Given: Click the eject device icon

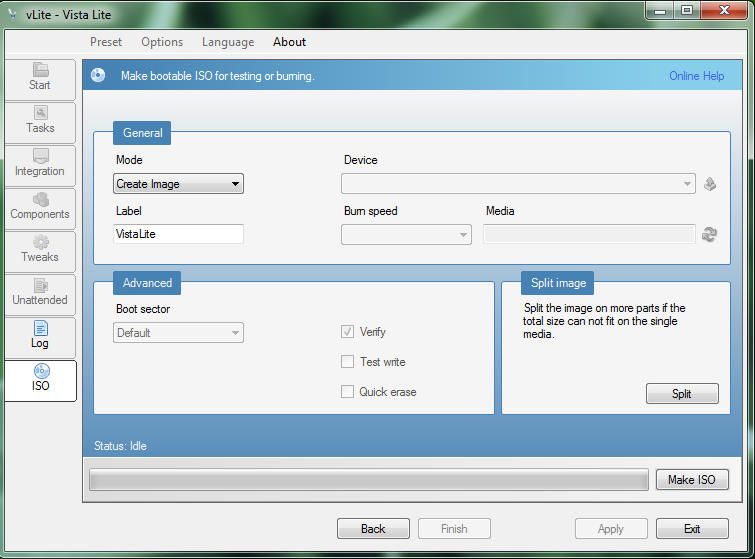Looking at the screenshot, I should (x=710, y=184).
